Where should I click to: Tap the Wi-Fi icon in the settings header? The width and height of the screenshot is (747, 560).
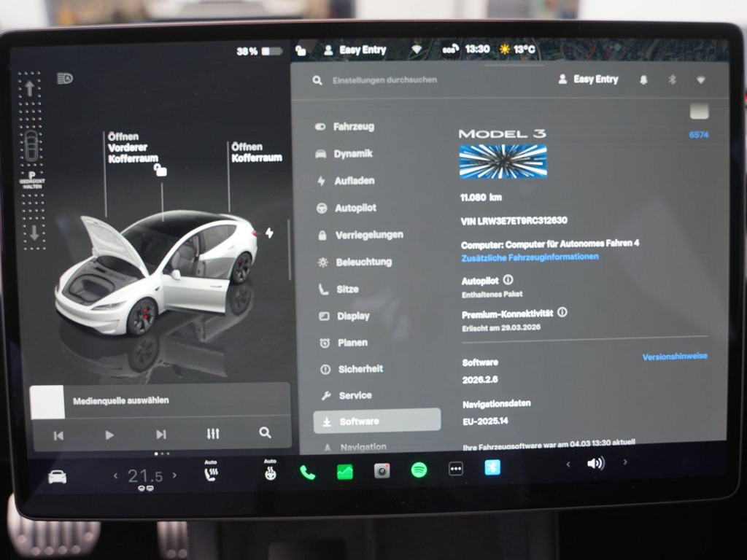coord(700,79)
